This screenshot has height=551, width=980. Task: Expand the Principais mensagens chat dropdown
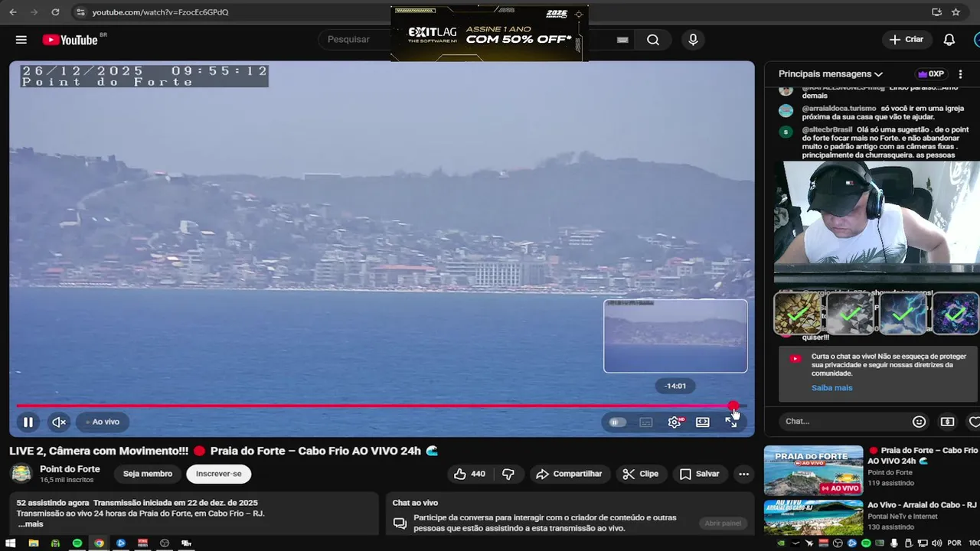tap(831, 74)
